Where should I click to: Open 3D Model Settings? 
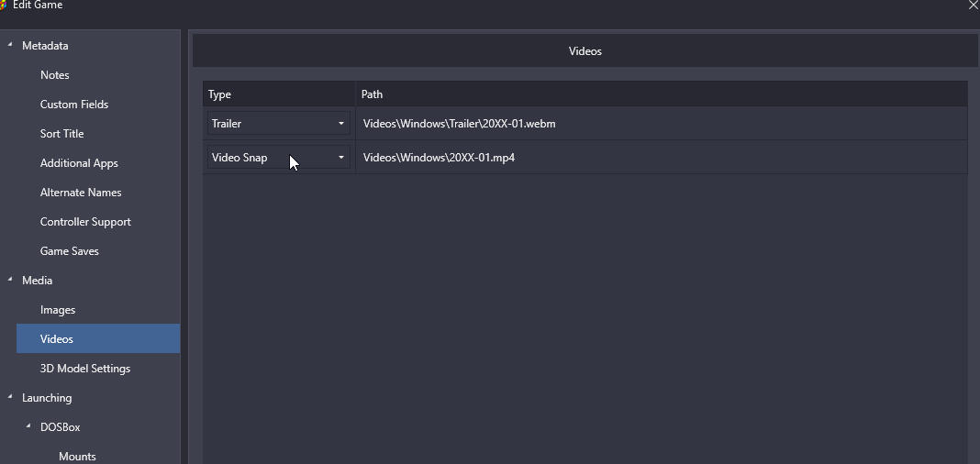(85, 369)
